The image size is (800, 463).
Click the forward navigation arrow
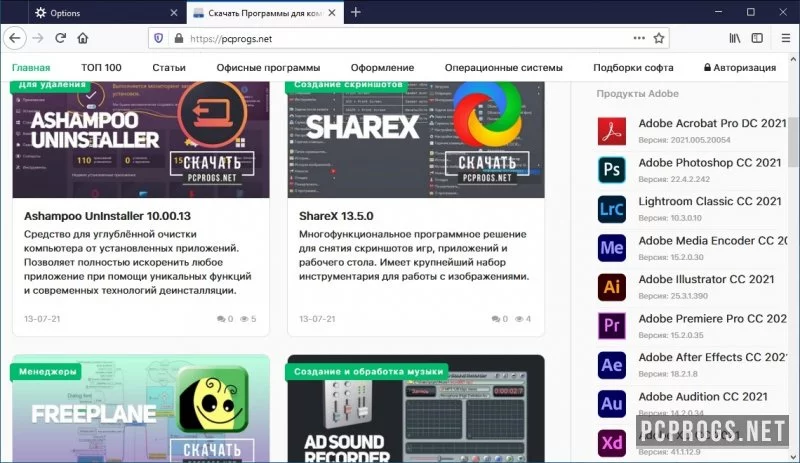pyautogui.click(x=38, y=38)
